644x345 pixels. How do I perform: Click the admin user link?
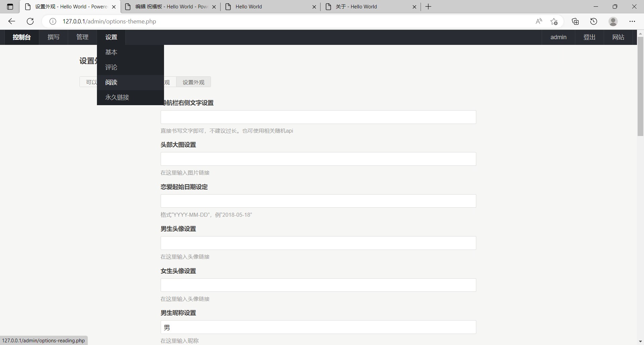click(558, 37)
